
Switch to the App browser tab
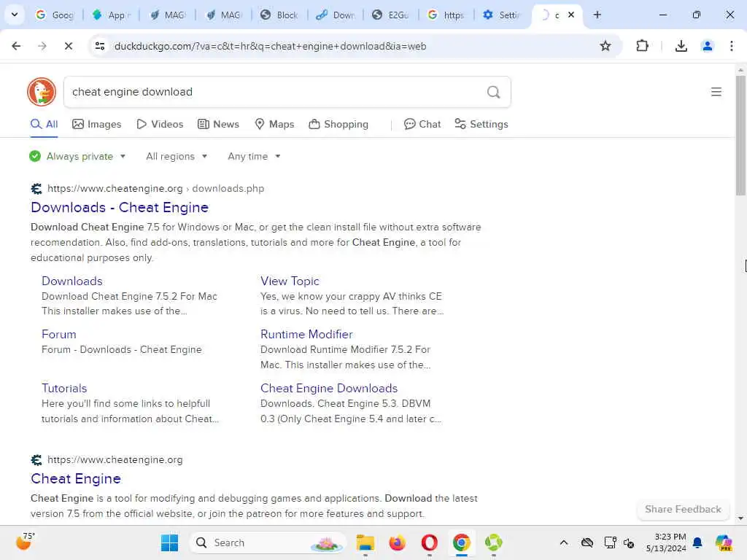click(111, 15)
